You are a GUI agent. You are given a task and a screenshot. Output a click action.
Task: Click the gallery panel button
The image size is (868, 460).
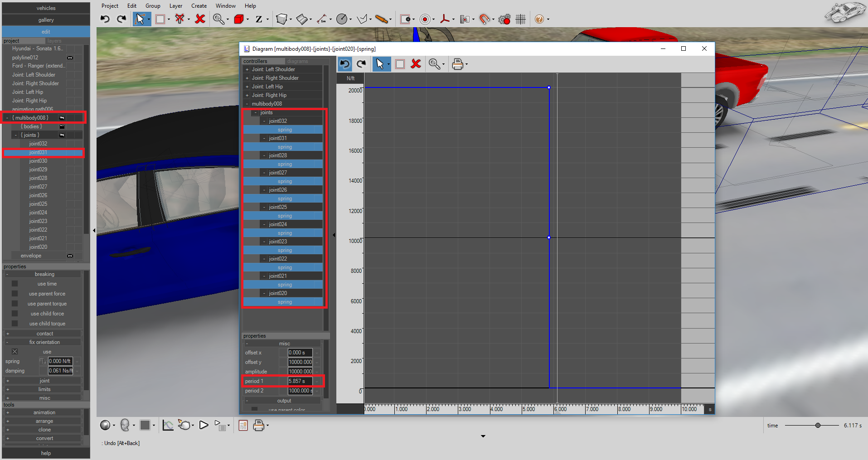pos(46,20)
